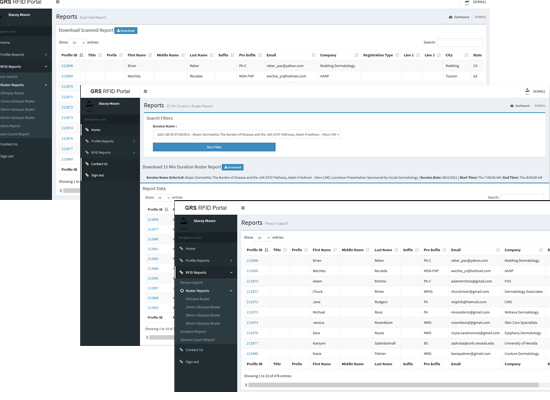Sort by Last Name in Person Search table
Screen dimensions: 550x400
(396, 250)
